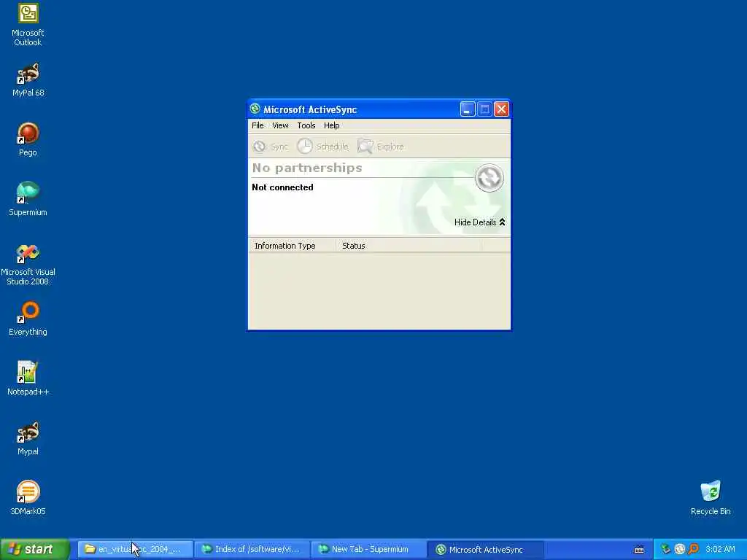This screenshot has width=747, height=560.
Task: Click the No partnerships heading
Action: tap(307, 168)
